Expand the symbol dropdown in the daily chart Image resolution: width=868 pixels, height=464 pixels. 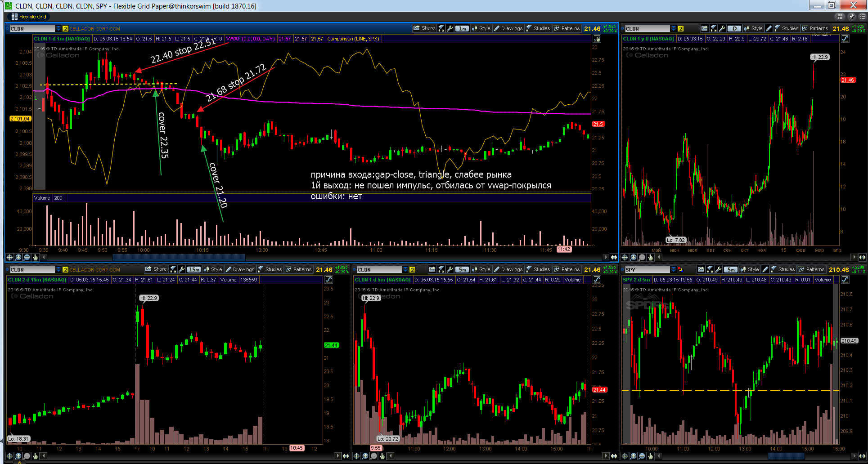pyautogui.click(x=673, y=29)
